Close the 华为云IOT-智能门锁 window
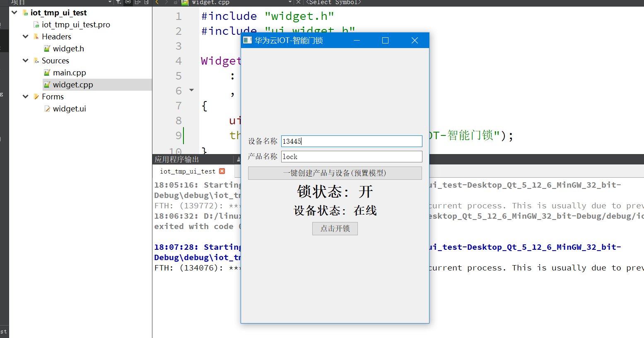 coord(415,40)
